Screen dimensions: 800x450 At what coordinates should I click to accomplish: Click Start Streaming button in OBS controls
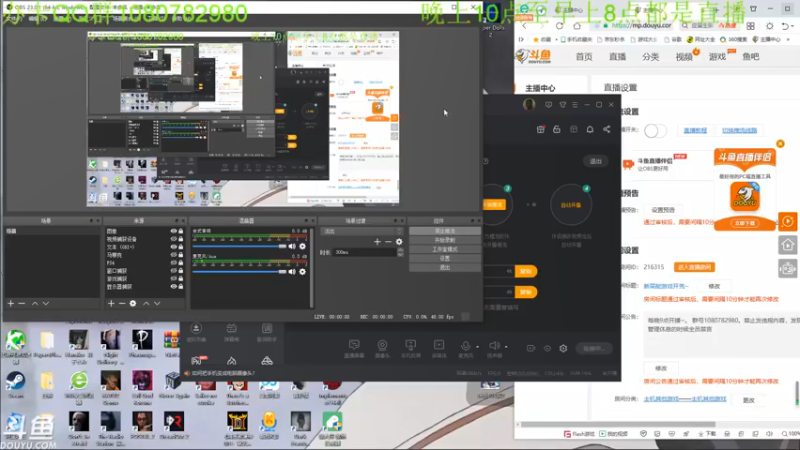[444, 231]
